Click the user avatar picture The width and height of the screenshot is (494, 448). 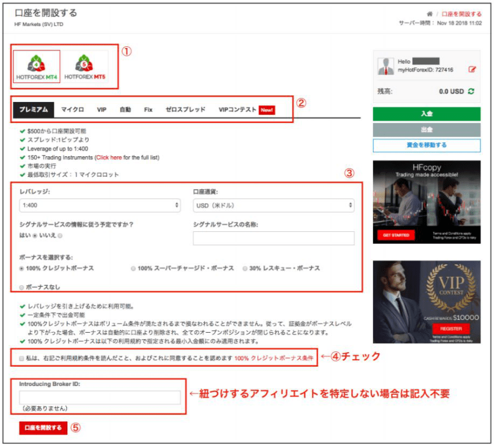point(386,66)
